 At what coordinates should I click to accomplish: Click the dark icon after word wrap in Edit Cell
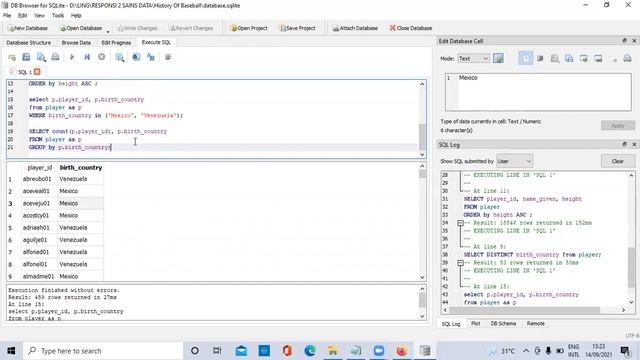tap(540, 58)
